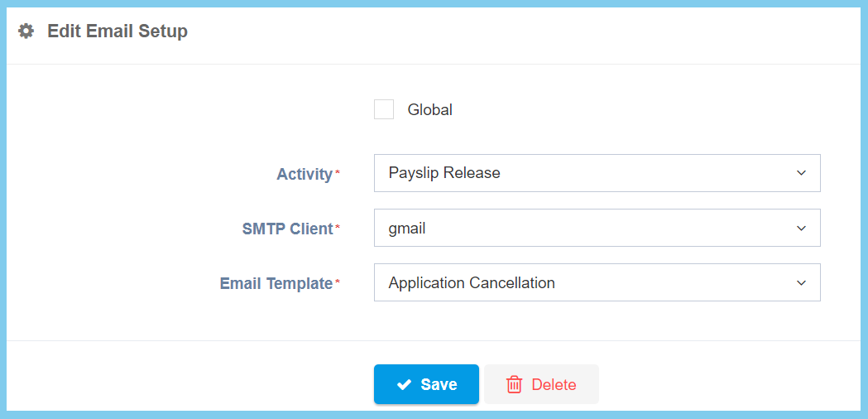Click the chevron arrow in the SMTP Client field
This screenshot has height=419, width=868.
800,228
